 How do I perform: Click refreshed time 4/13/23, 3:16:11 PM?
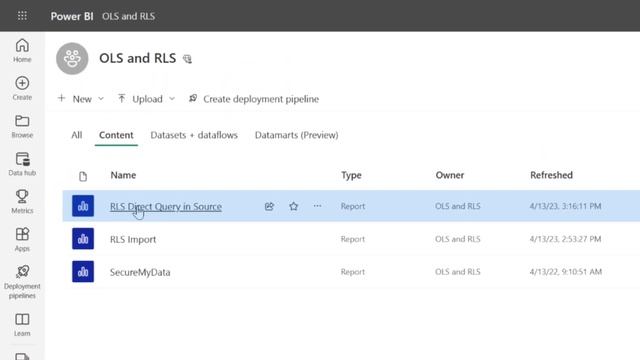[x=565, y=206]
